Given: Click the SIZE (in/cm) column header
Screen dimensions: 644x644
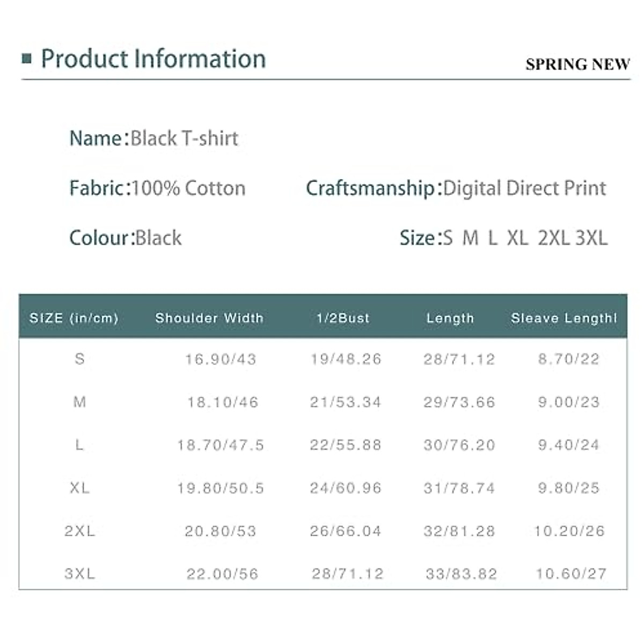Looking at the screenshot, I should (74, 318).
